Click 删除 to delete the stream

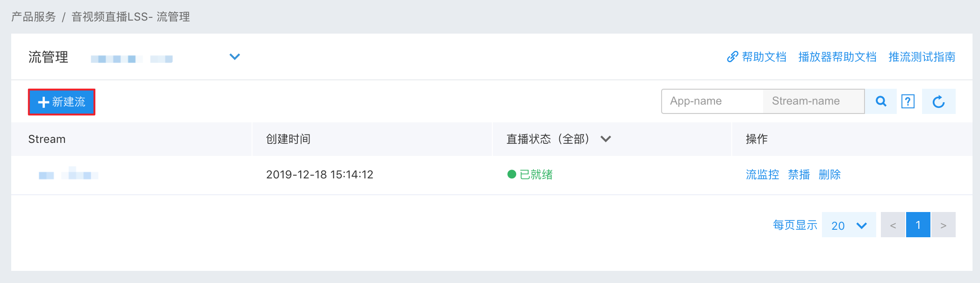click(x=830, y=175)
